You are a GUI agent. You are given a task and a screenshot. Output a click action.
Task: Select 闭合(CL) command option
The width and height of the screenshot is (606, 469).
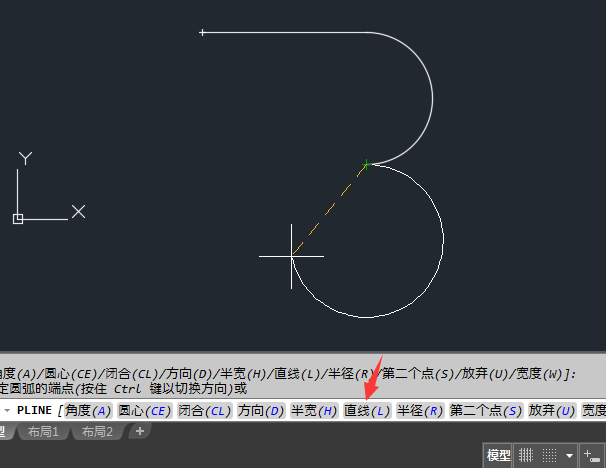[x=204, y=410]
